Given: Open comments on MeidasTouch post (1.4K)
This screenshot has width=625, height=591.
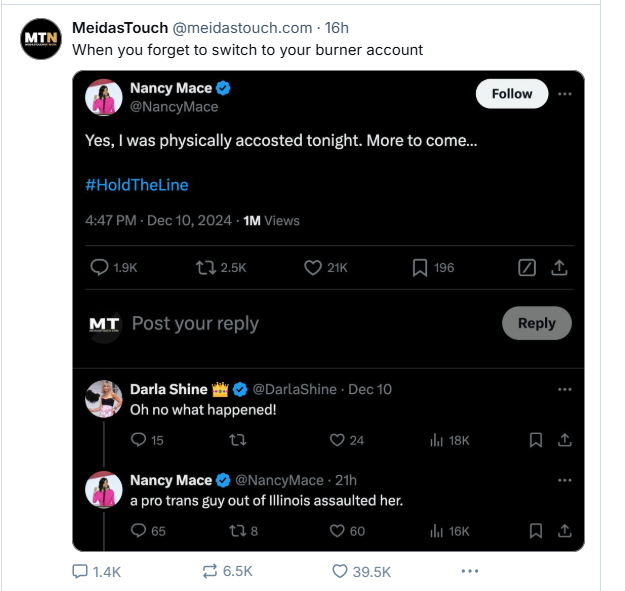Looking at the screenshot, I should point(80,571).
